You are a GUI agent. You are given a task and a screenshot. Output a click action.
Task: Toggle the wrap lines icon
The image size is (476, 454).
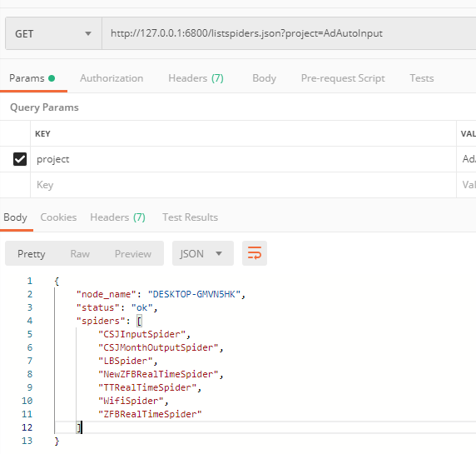point(255,253)
